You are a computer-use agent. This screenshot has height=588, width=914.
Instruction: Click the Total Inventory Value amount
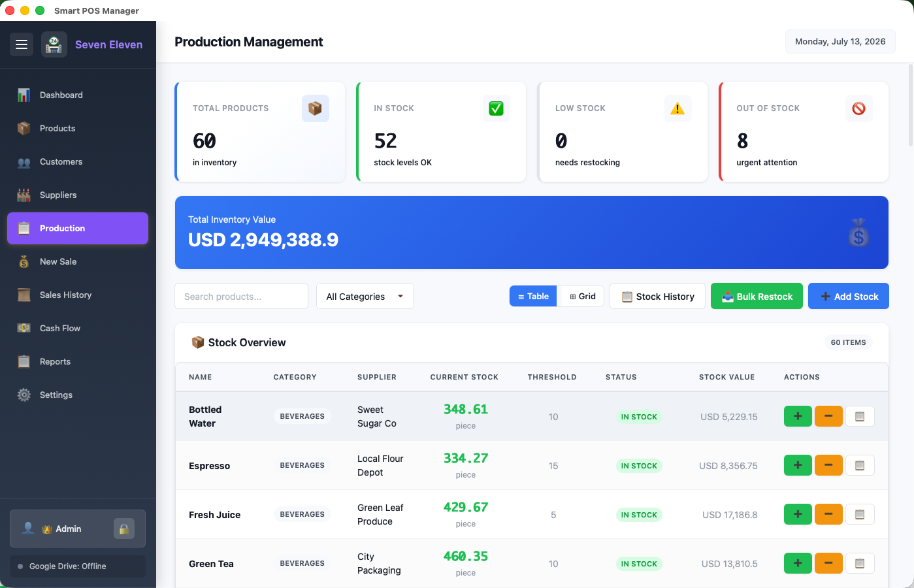coord(263,240)
